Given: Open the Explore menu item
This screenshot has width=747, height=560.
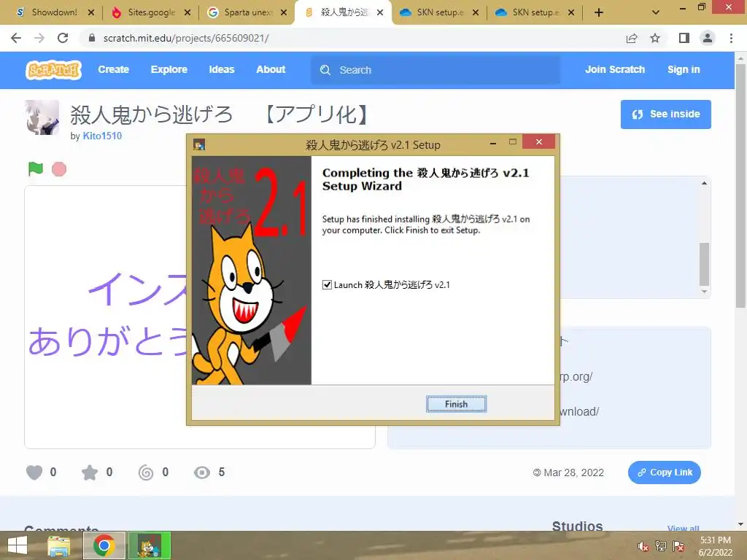Looking at the screenshot, I should point(169,69).
